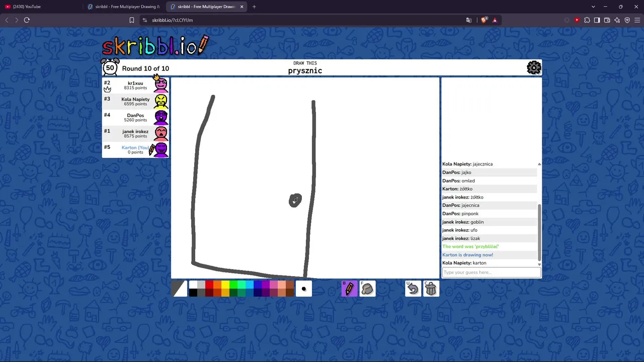Select player janek irokez in the list
The width and height of the screenshot is (644, 362).
(x=135, y=134)
